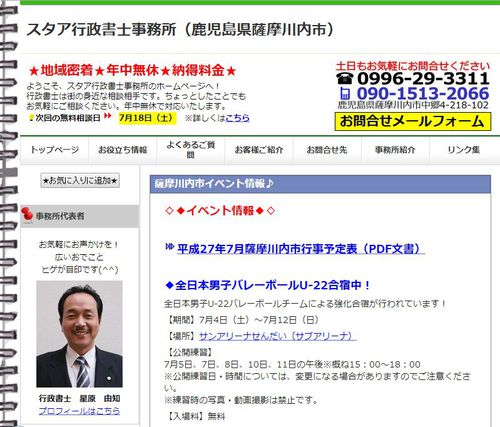Click the address text 鹿児島県薩摩川内市中郷4-218-102
This screenshot has height=427, width=500.
click(413, 105)
